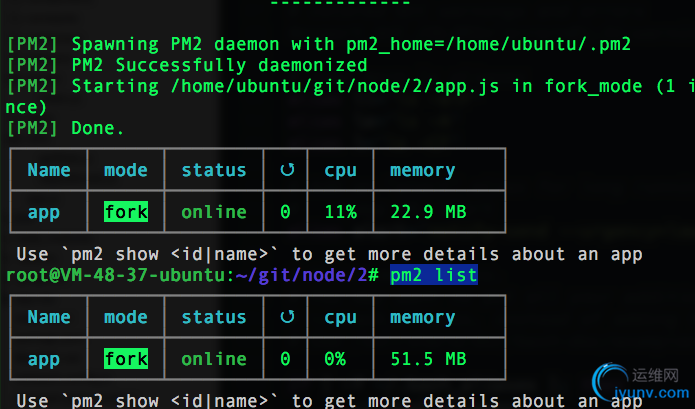695x409 pixels.
Task: Click the '22.9 MB' memory cell
Action: [428, 212]
